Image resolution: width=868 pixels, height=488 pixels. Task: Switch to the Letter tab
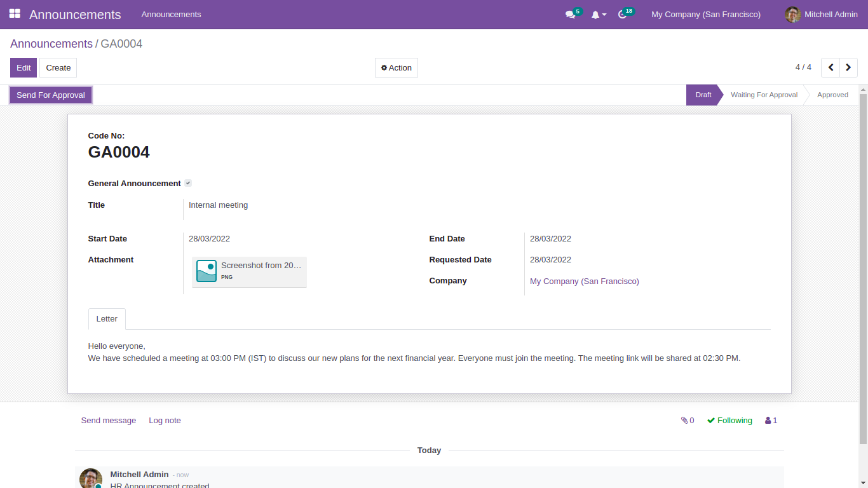pos(106,318)
